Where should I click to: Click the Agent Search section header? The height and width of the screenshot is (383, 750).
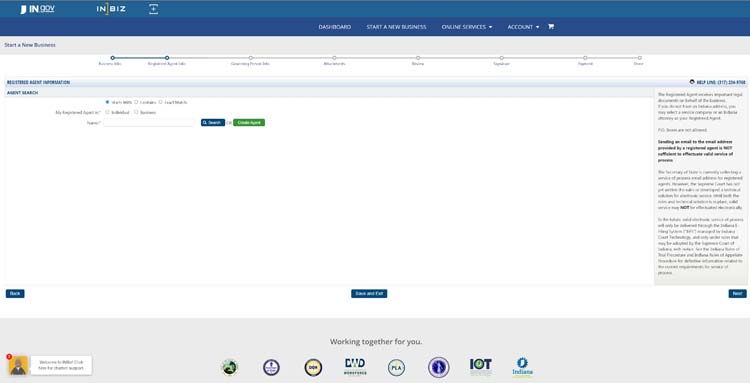pyautogui.click(x=22, y=93)
